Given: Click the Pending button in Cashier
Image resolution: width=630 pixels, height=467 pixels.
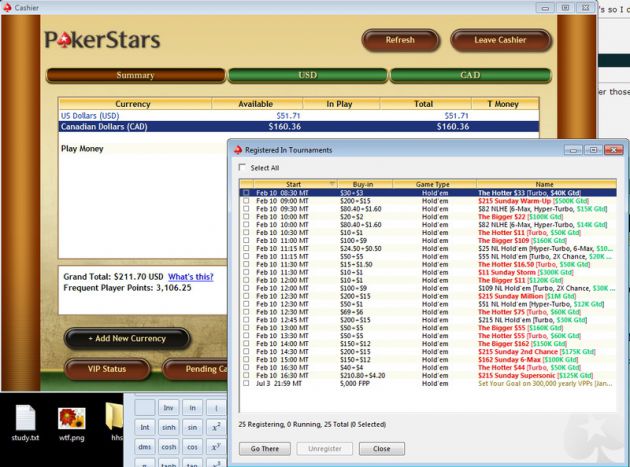Looking at the screenshot, I should coord(195,369).
